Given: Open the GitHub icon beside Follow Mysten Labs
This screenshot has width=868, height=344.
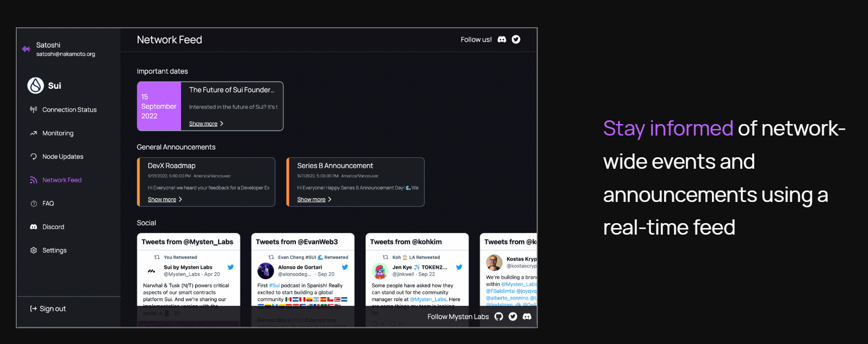Looking at the screenshot, I should pyautogui.click(x=499, y=317).
